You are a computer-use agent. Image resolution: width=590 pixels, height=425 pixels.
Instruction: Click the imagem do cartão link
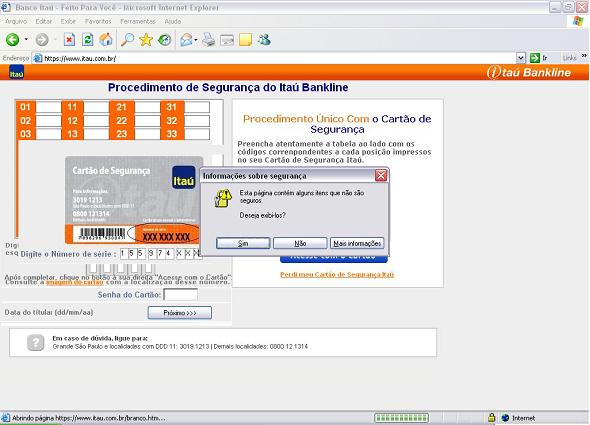(75, 282)
